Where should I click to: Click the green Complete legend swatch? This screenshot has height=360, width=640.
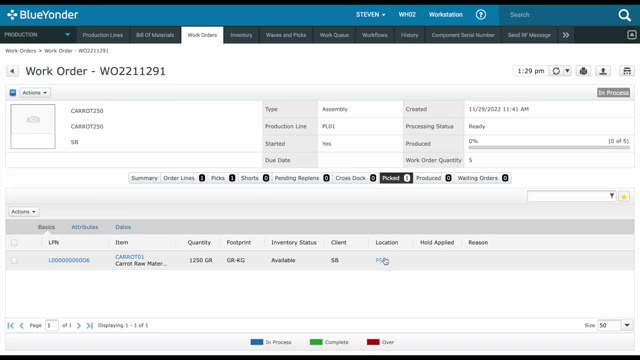click(x=316, y=342)
